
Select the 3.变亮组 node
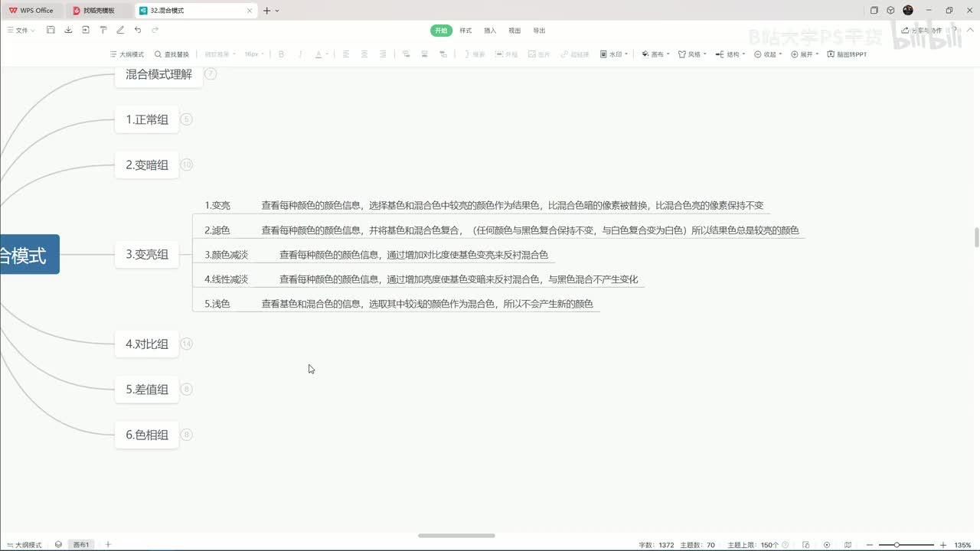147,254
